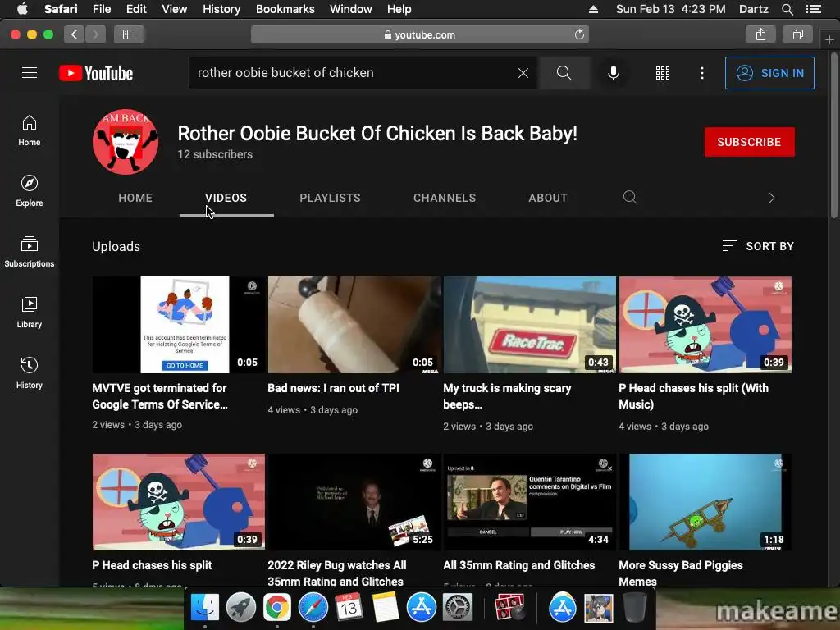Click in the YouTube search field
The height and width of the screenshot is (630, 840).
pos(354,73)
